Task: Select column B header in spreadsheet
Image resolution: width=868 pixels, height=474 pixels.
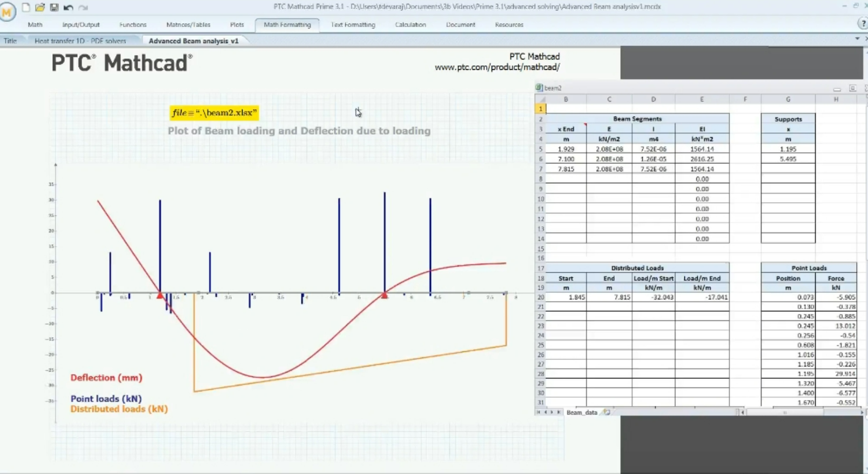Action: coord(566,99)
